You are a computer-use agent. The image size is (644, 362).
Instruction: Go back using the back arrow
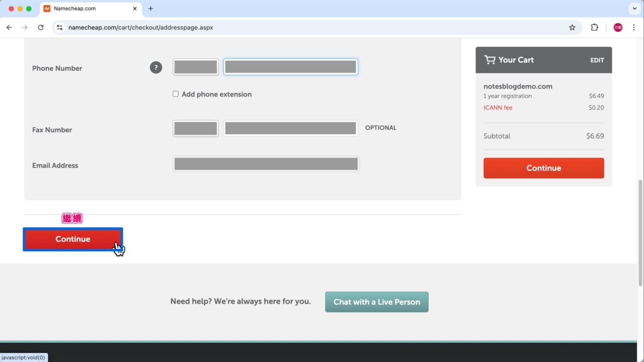coord(9,28)
